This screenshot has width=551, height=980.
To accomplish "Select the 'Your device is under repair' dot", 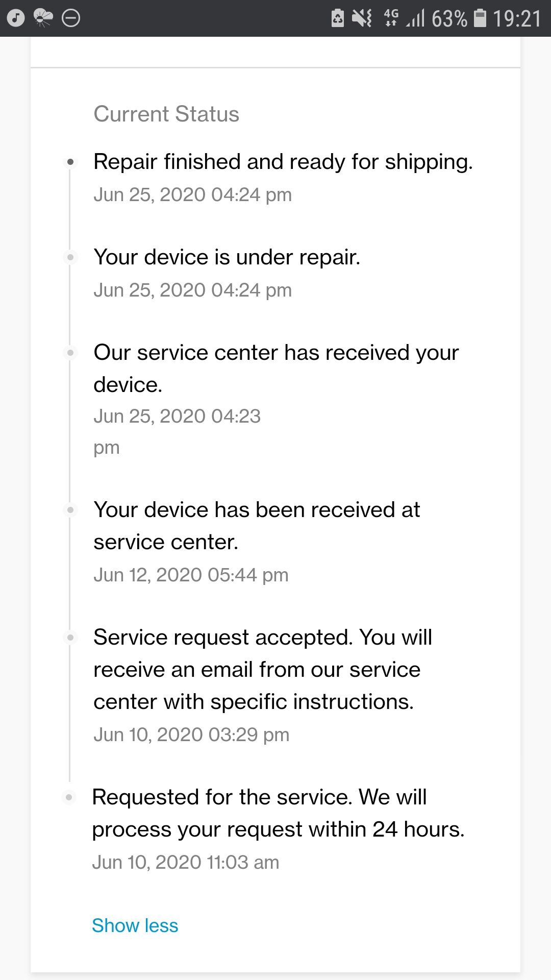I will [70, 257].
